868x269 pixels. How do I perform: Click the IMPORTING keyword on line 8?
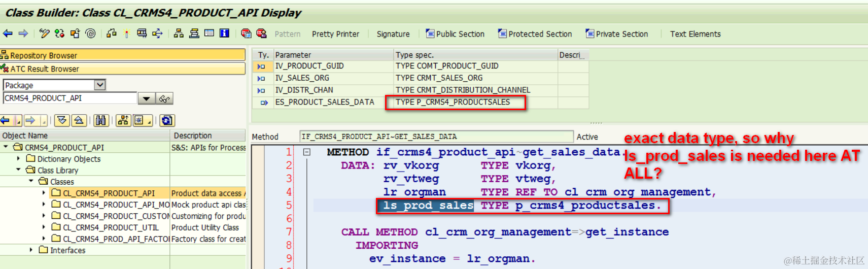(387, 245)
